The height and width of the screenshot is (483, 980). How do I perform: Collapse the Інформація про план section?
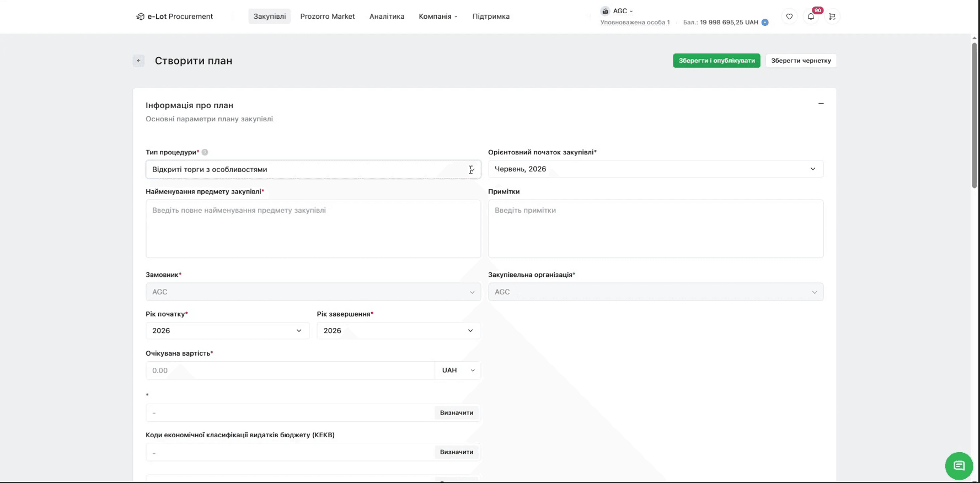tap(821, 104)
